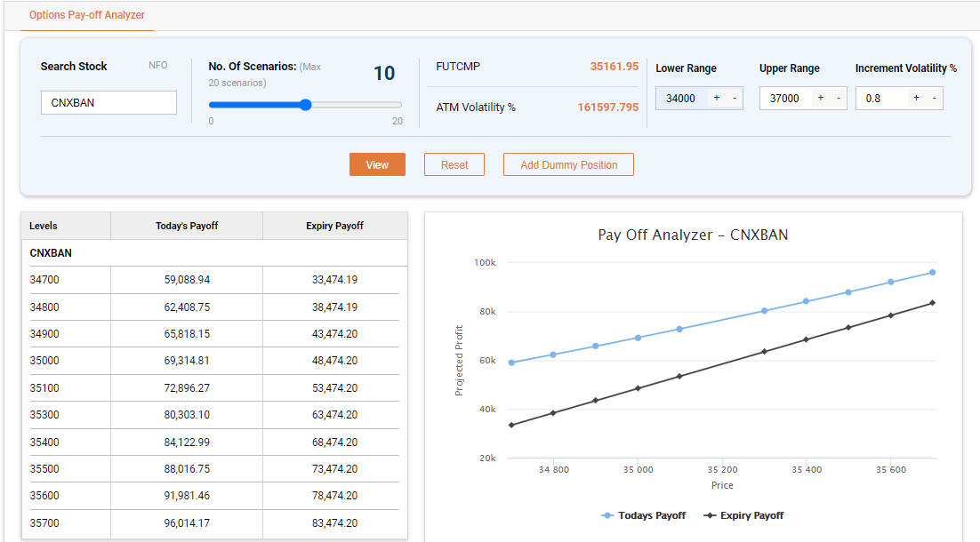980x542 pixels.
Task: Increase Increment Volatility with plus button
Action: click(916, 98)
